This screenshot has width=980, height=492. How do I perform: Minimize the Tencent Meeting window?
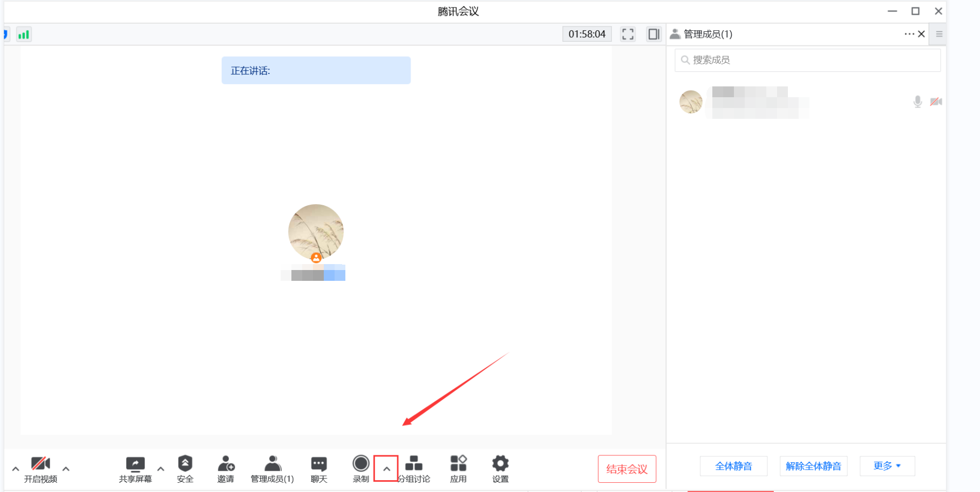pyautogui.click(x=893, y=11)
